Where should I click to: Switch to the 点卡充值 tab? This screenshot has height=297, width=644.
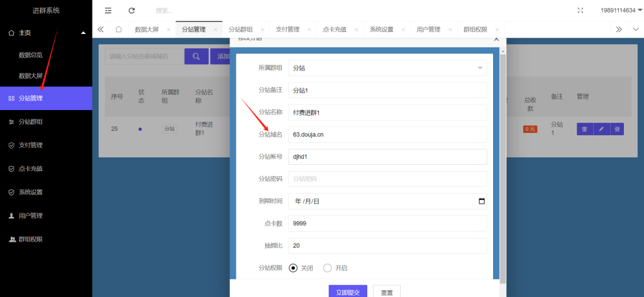[x=335, y=30]
